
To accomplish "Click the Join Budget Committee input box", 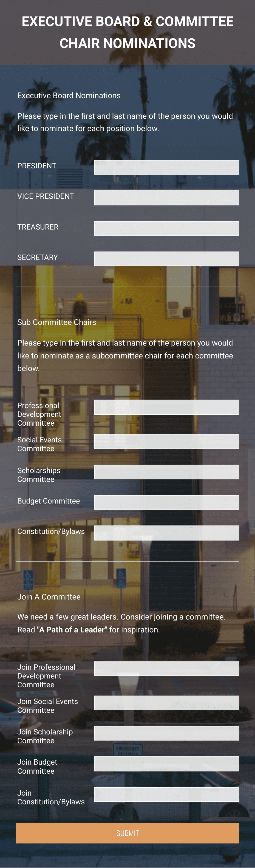I will pos(166,764).
